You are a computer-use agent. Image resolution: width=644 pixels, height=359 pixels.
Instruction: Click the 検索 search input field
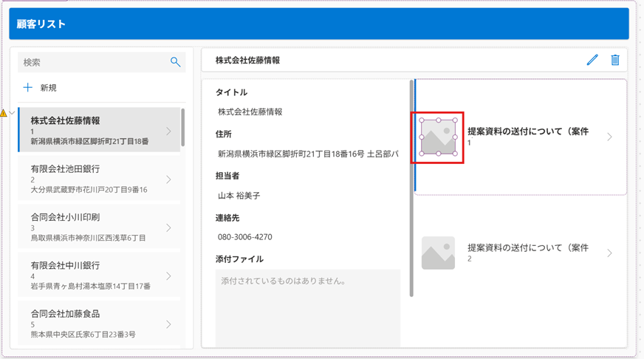pyautogui.click(x=92, y=63)
